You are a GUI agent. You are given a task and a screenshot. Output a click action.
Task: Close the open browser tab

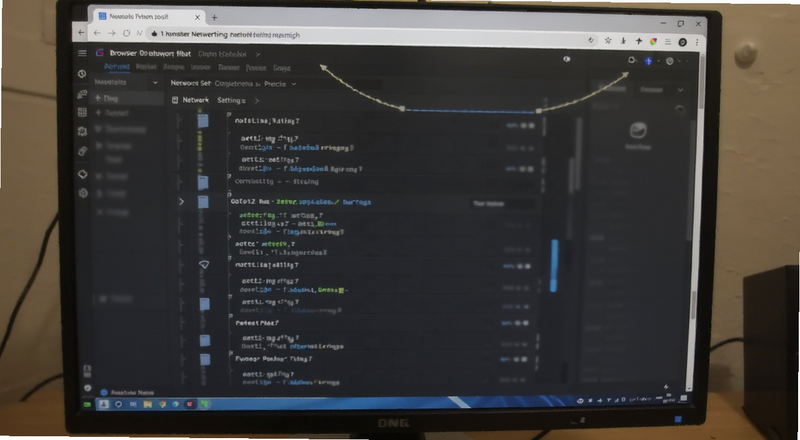click(x=197, y=17)
